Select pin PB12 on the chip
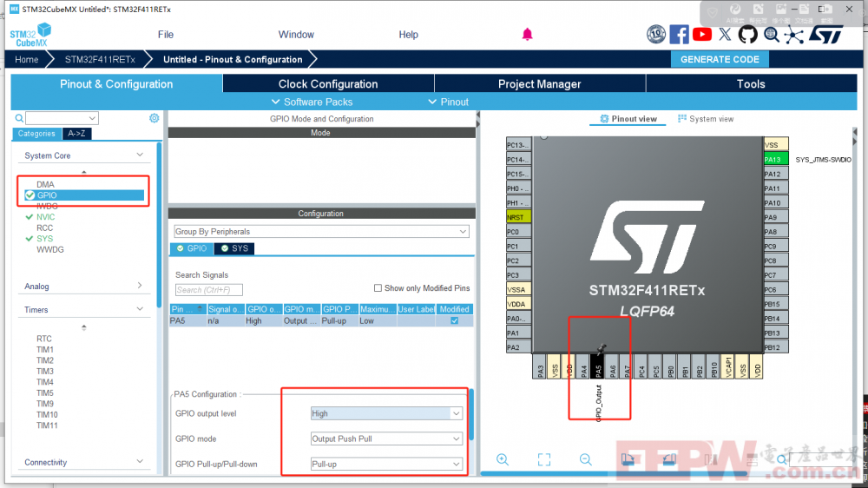 tap(775, 348)
